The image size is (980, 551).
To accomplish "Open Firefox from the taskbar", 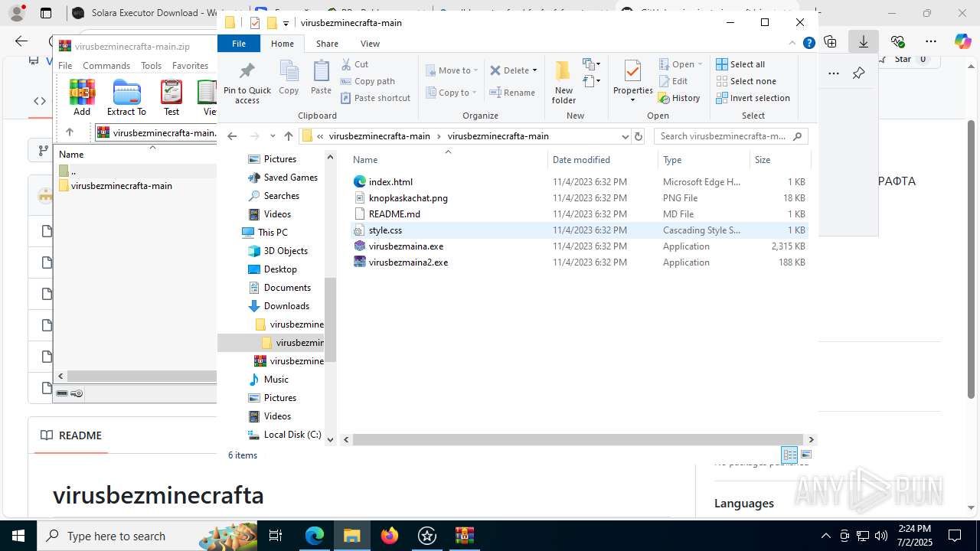I will coord(390,536).
